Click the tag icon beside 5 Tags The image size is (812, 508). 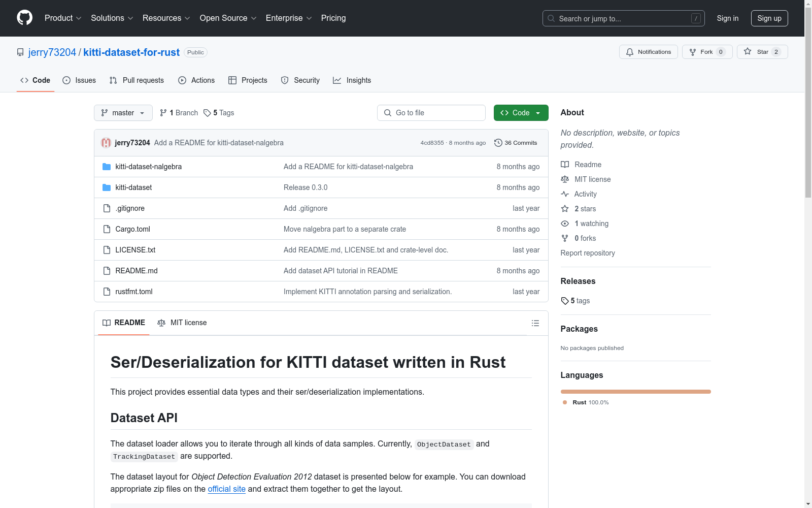pyautogui.click(x=207, y=113)
